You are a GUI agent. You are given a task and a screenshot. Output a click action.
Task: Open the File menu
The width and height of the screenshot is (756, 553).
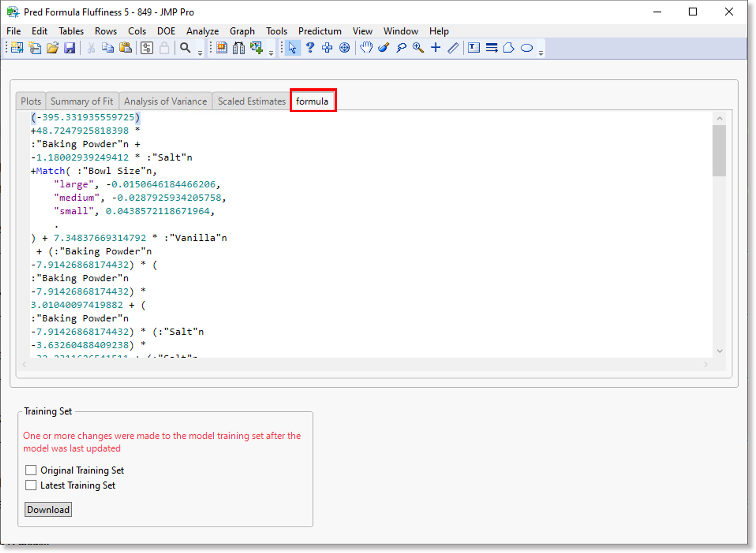[14, 31]
